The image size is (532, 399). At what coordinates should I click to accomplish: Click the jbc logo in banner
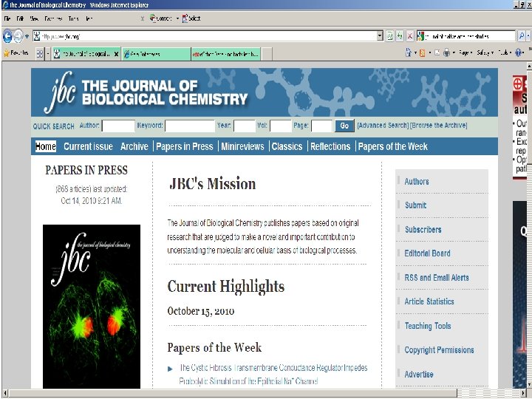coord(60,92)
